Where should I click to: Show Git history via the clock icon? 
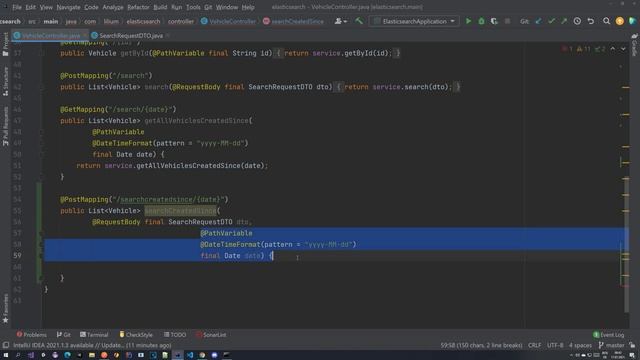[577, 21]
